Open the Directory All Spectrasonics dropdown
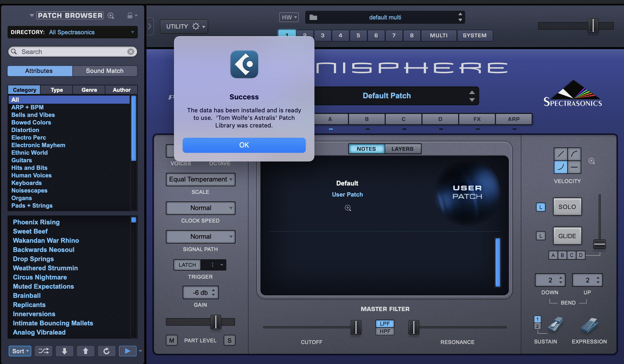 point(73,32)
